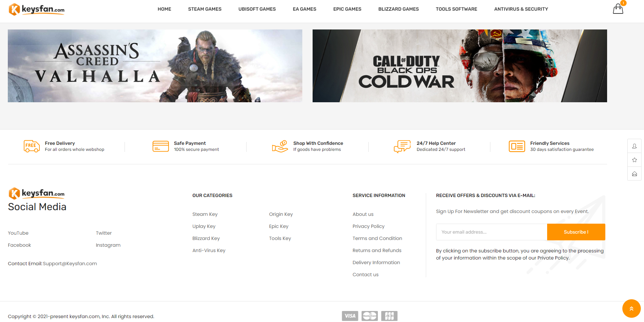This screenshot has width=644, height=322.
Task: Click the Friendly Services heading text
Action: [x=550, y=143]
